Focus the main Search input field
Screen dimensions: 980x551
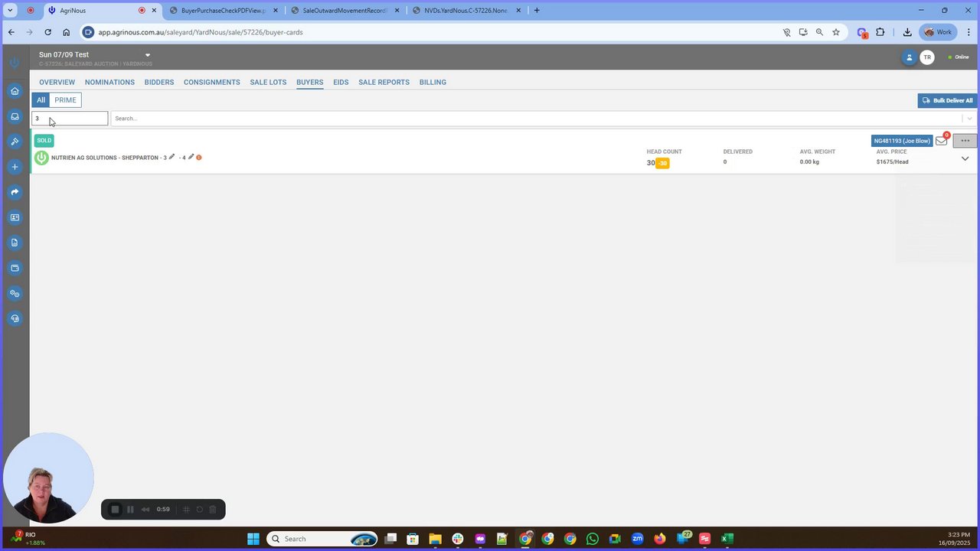536,119
